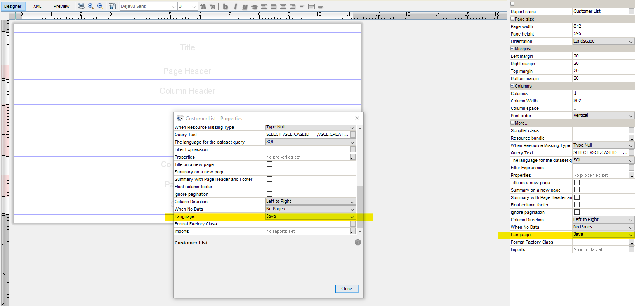Check Summary with Page Header and Footer in dialog

coord(270,179)
